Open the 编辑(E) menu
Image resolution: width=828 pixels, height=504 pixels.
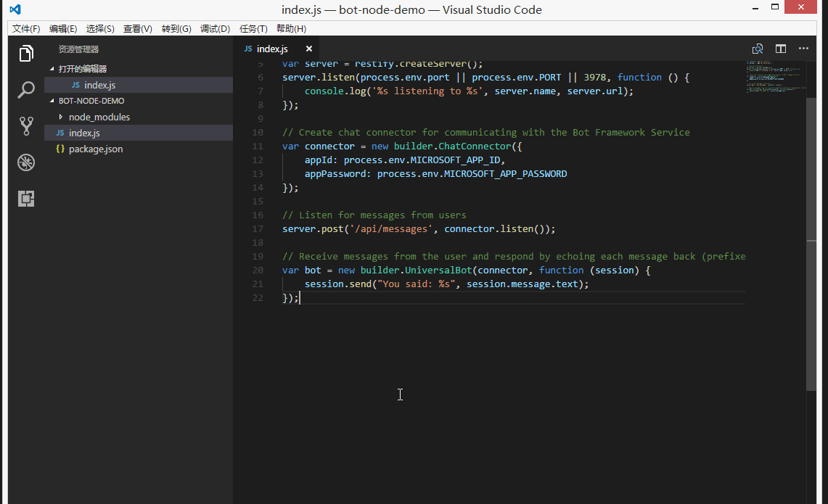coord(63,28)
